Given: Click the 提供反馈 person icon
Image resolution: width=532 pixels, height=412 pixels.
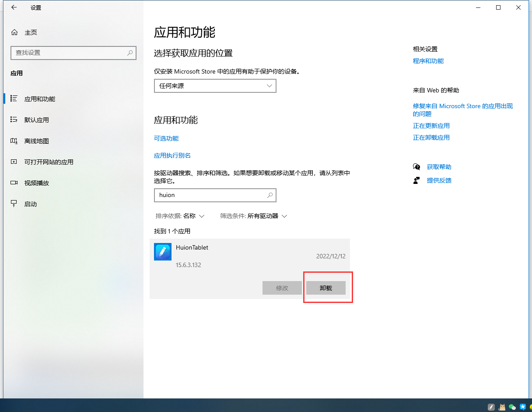Looking at the screenshot, I should (x=416, y=180).
